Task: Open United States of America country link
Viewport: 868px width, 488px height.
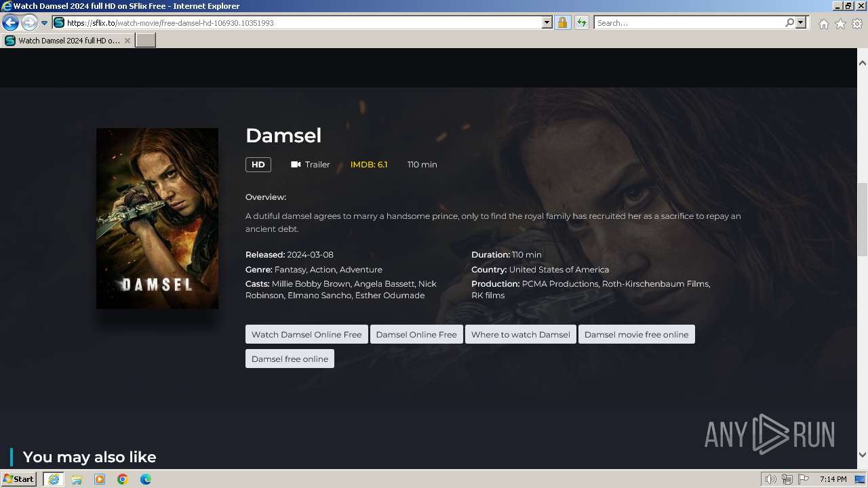Action: pyautogui.click(x=559, y=270)
